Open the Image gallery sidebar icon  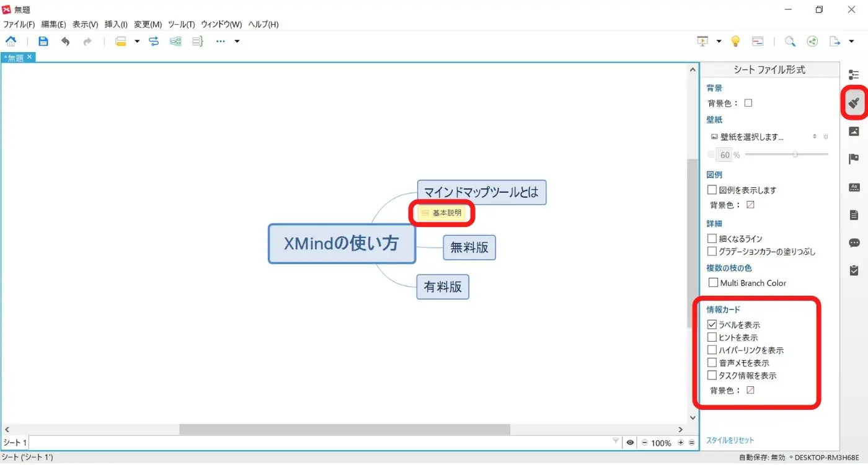click(854, 131)
